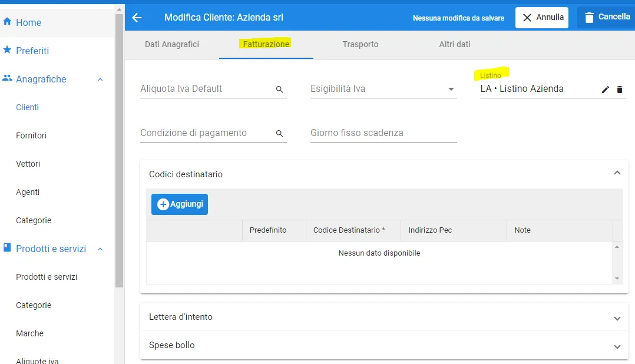Click the Giorno fisso scadenza field
Screen dimensions: 635x364
383,133
